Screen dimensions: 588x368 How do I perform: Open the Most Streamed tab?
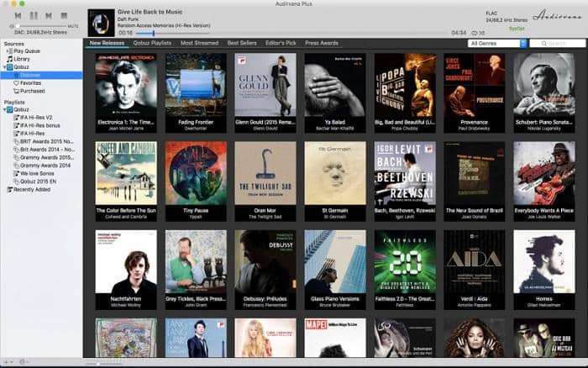[200, 43]
